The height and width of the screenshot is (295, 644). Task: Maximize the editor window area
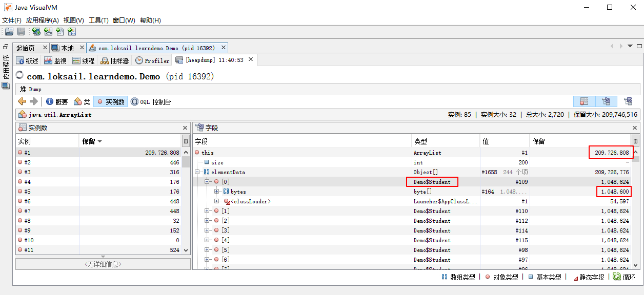639,47
